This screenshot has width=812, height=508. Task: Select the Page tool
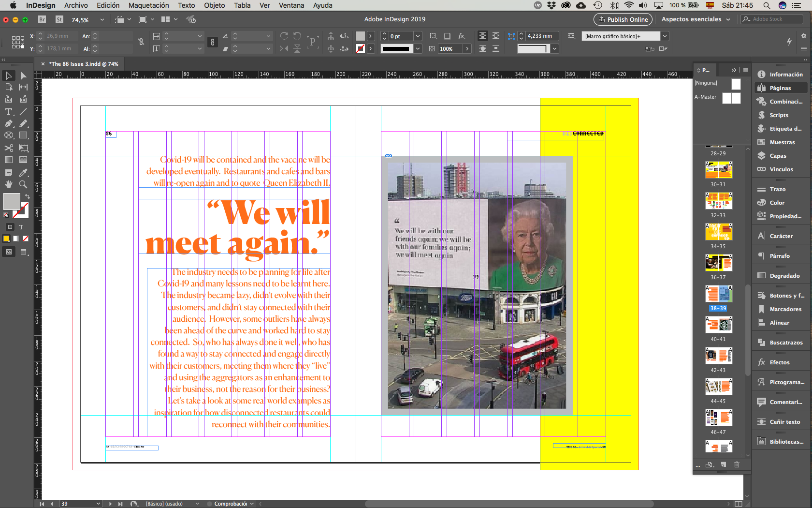click(x=8, y=87)
